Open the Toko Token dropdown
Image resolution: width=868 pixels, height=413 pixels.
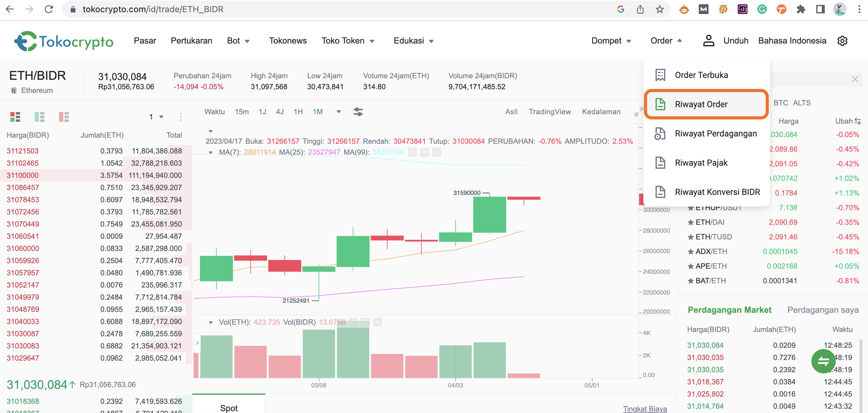[348, 41]
